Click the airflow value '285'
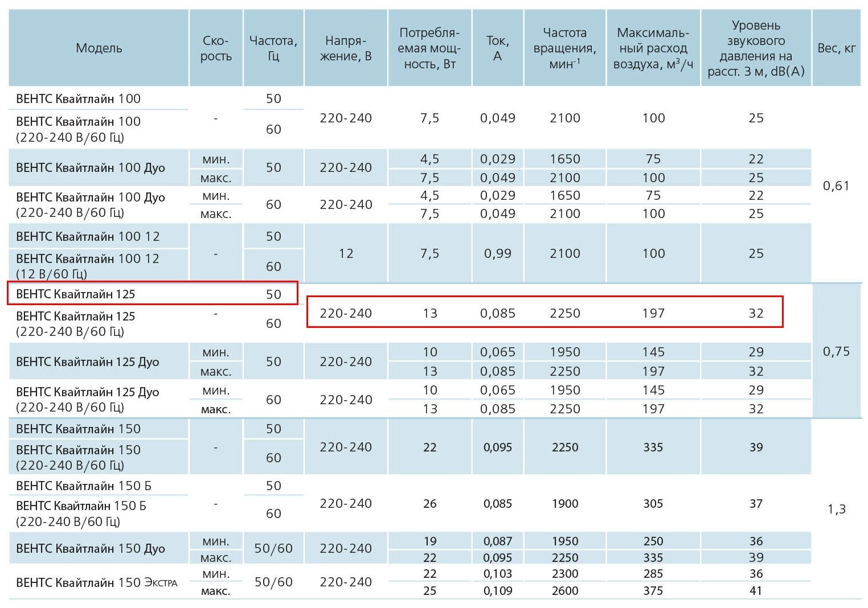The height and width of the screenshot is (608, 868). (x=653, y=574)
